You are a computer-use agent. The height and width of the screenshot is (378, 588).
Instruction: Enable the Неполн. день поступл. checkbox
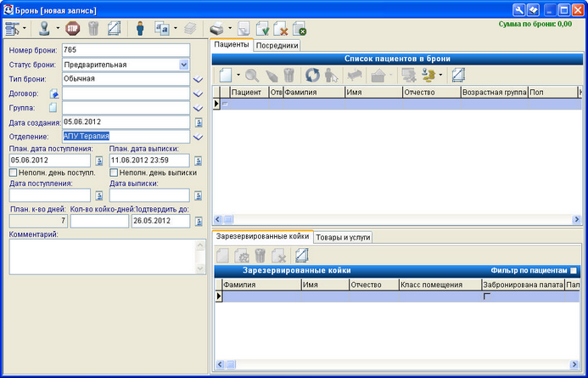(13, 172)
